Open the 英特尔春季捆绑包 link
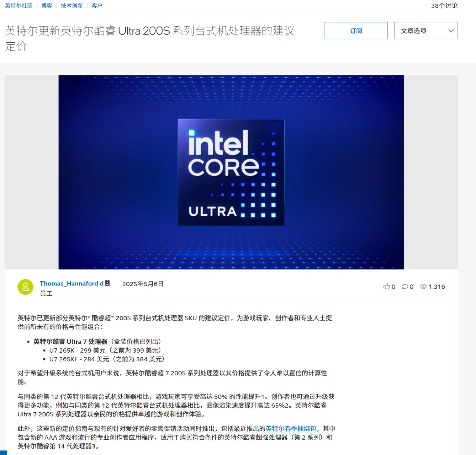The height and width of the screenshot is (455, 476). click(294, 429)
